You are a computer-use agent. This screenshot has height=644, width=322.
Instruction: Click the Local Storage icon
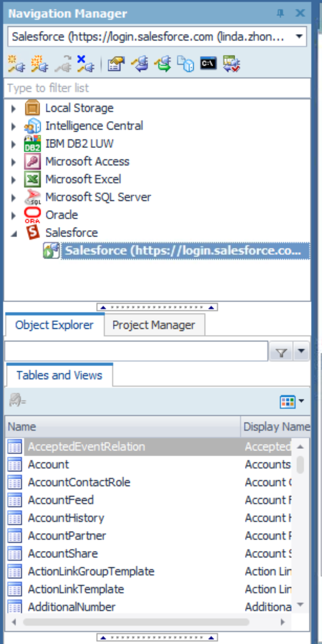pos(32,108)
